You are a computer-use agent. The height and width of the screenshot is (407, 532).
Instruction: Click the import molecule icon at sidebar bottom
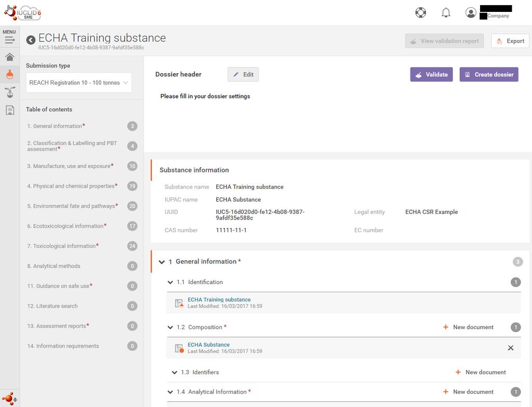9,399
